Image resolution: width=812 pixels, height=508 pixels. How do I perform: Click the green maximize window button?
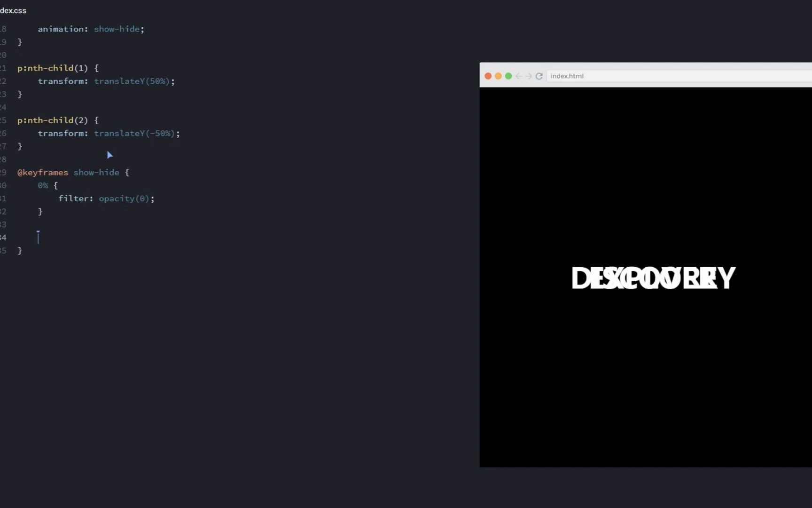point(508,76)
